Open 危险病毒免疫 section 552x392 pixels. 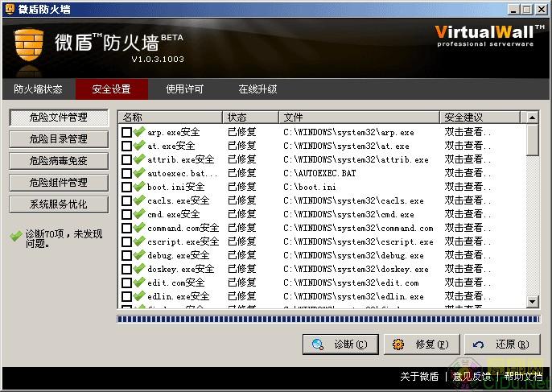[59, 161]
